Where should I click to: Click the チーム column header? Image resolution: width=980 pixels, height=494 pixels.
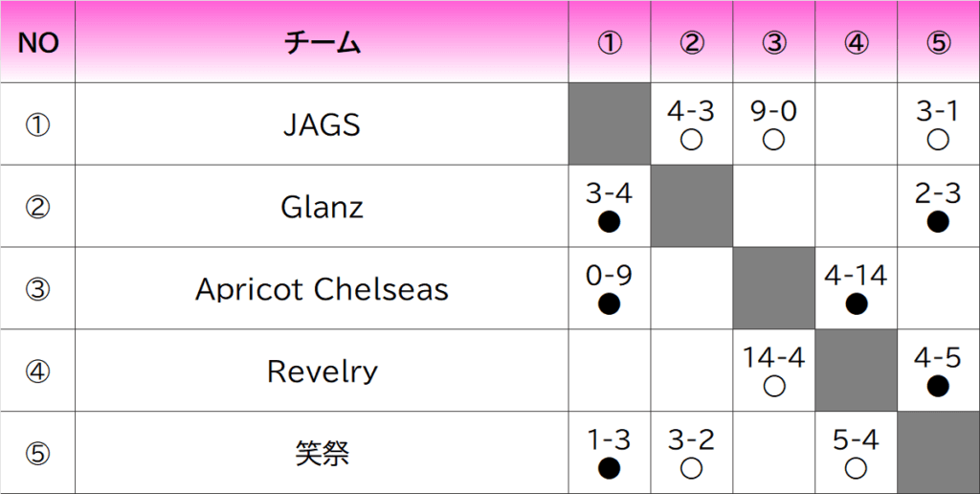click(x=322, y=43)
